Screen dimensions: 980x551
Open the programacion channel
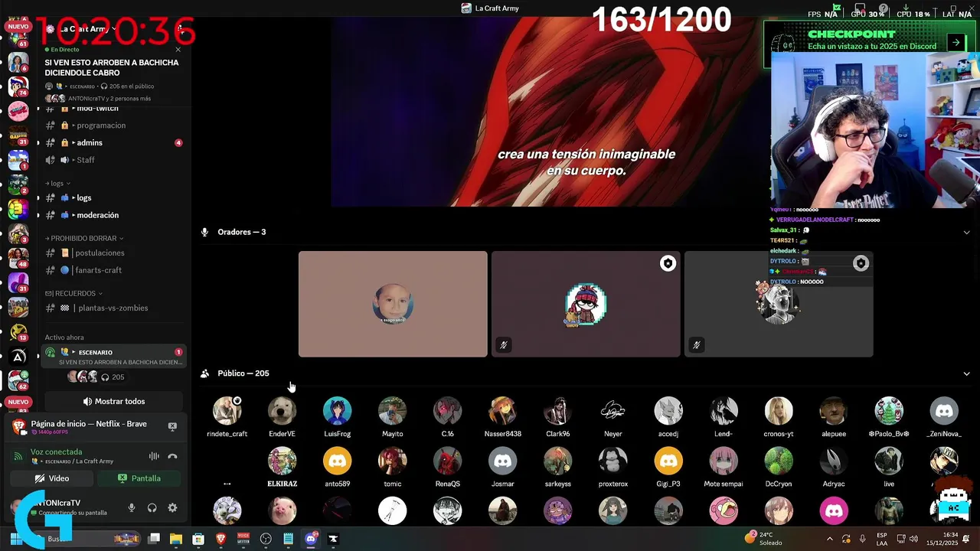click(x=114, y=126)
